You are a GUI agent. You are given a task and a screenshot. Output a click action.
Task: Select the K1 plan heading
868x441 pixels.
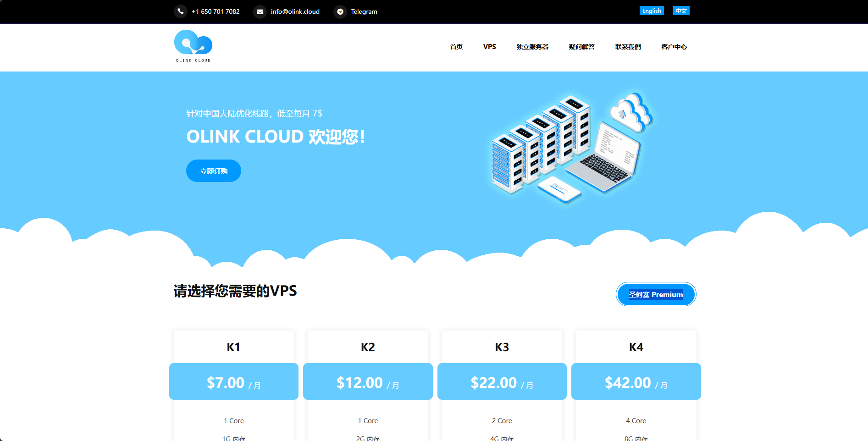(233, 347)
